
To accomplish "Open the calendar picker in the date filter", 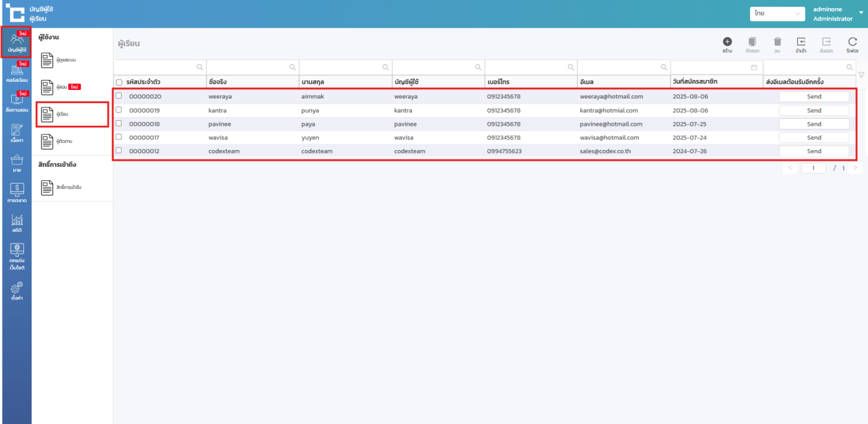I will [x=754, y=67].
